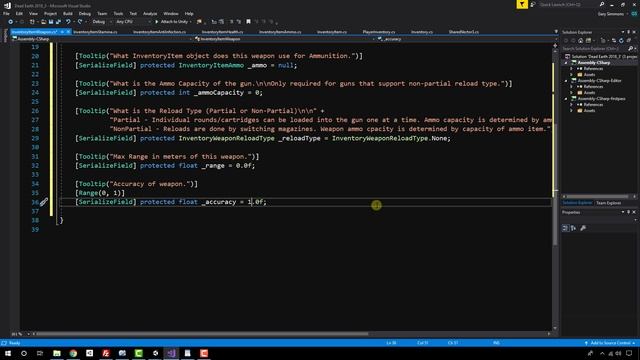
Task: Toggle auto-hide pin on Properties panel
Action: coord(629,212)
